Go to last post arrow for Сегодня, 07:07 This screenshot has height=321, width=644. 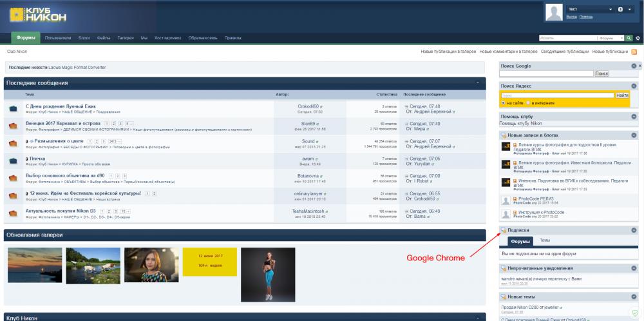(x=406, y=141)
